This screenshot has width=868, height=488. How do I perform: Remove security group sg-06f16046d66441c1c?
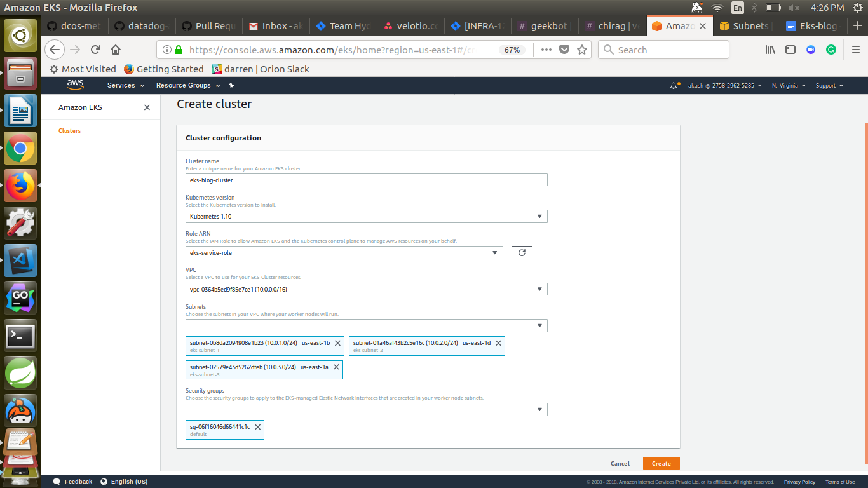pos(257,427)
